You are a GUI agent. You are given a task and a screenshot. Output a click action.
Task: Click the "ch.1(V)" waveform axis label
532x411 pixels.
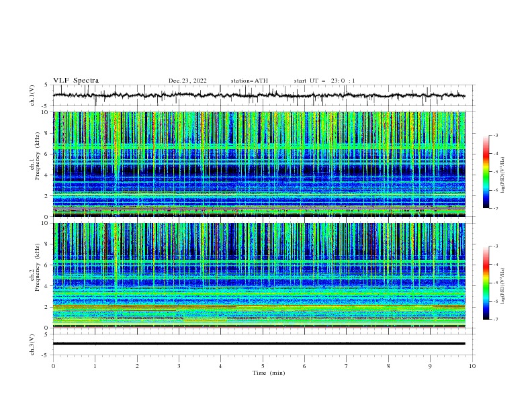coord(32,95)
